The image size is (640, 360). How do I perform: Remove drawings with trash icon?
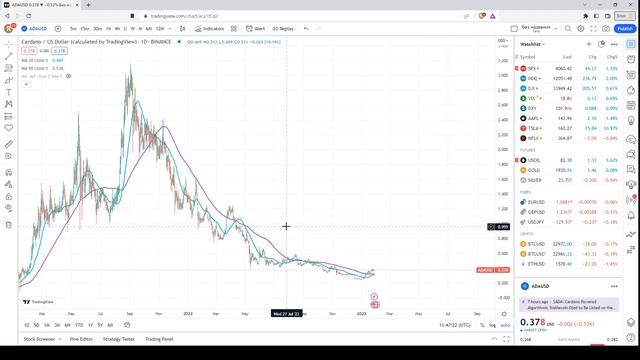(x=9, y=225)
